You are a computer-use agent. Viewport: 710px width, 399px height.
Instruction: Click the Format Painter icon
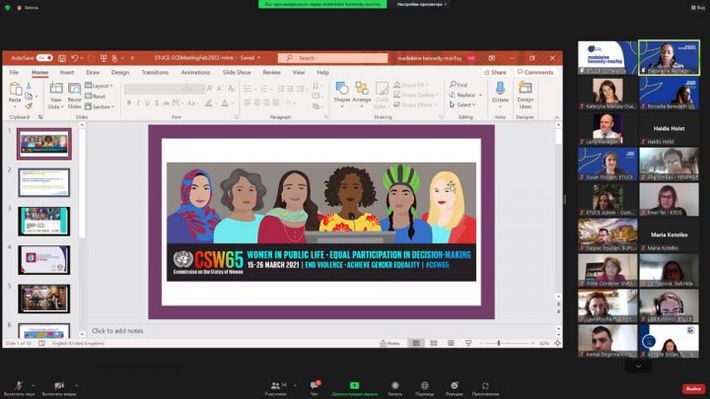coord(29,106)
